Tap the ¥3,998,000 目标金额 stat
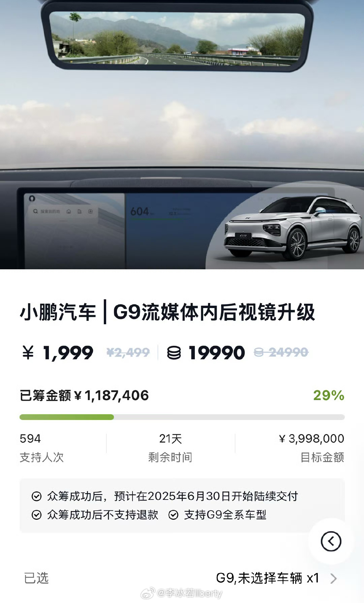Screen dimensions: 364x603 (x=311, y=448)
